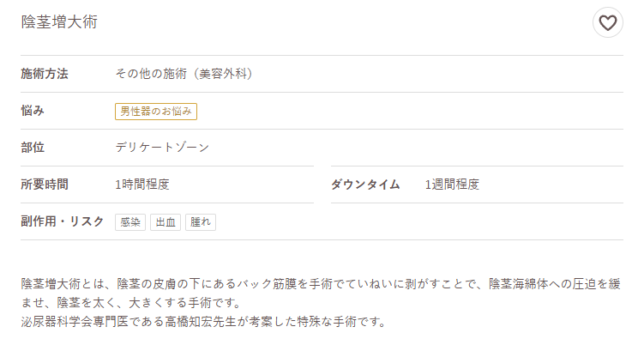Click the description line mentioning 太く、大きくする手術
The image size is (644, 339).
(131, 303)
